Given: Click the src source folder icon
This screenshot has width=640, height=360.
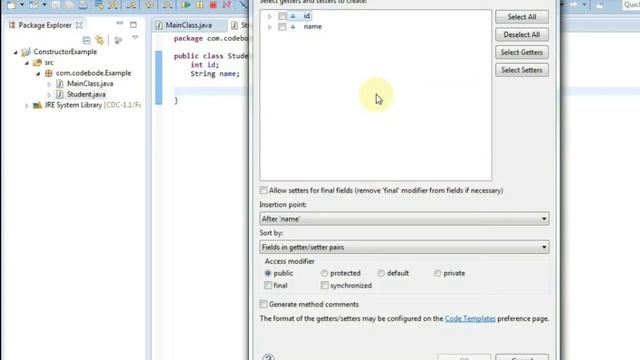Looking at the screenshot, I should coord(38,62).
